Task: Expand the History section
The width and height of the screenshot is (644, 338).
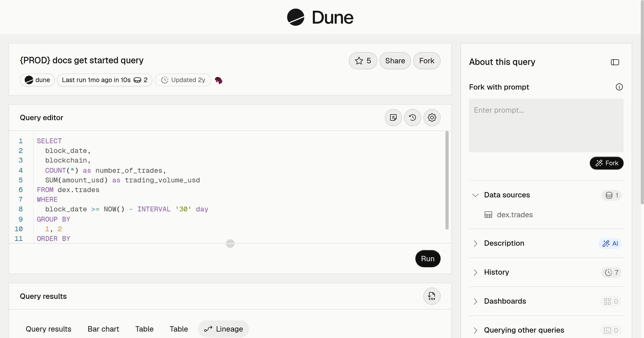Action: coord(475,272)
